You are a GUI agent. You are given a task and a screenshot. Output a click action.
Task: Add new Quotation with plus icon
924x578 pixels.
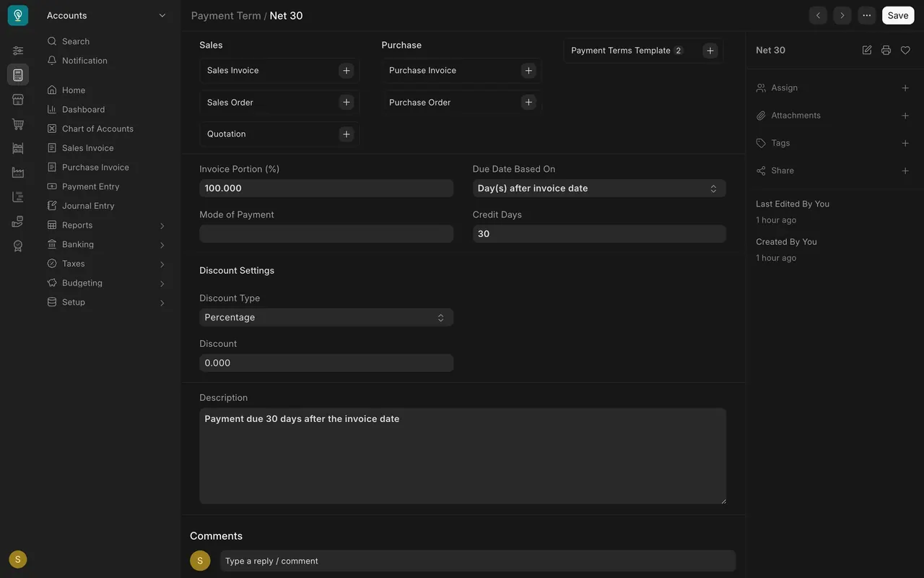coord(346,134)
